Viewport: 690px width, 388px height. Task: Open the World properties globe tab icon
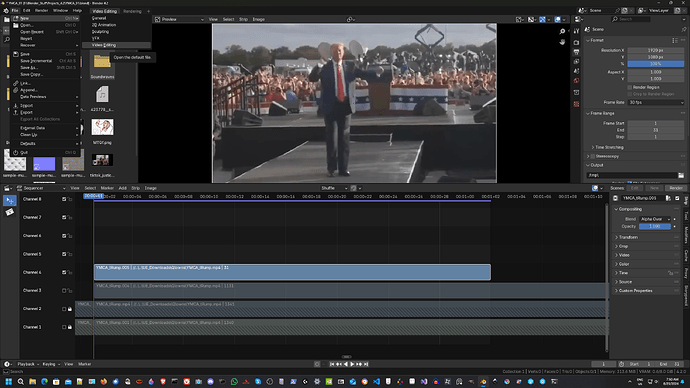click(x=576, y=81)
